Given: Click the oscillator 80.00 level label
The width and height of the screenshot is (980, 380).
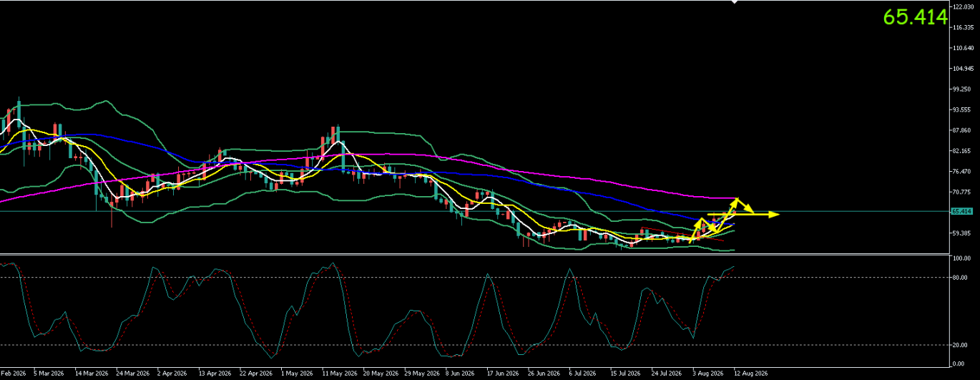Looking at the screenshot, I should click(961, 278).
